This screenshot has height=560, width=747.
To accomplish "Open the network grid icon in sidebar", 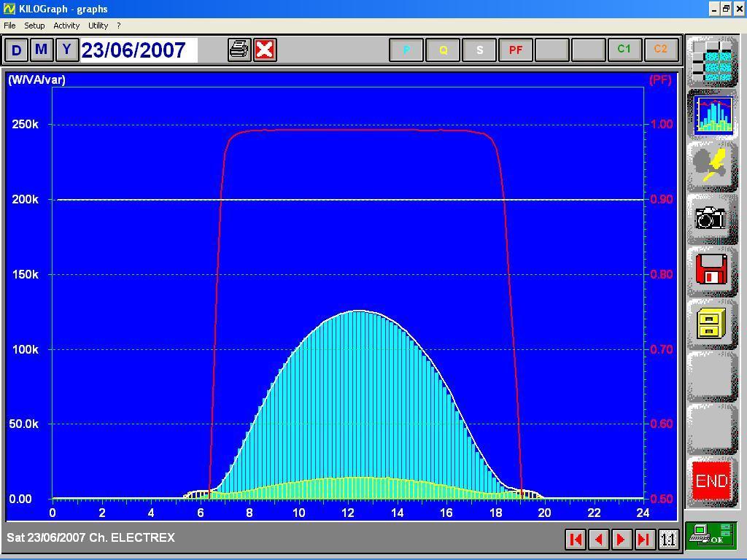I will tap(712, 61).
